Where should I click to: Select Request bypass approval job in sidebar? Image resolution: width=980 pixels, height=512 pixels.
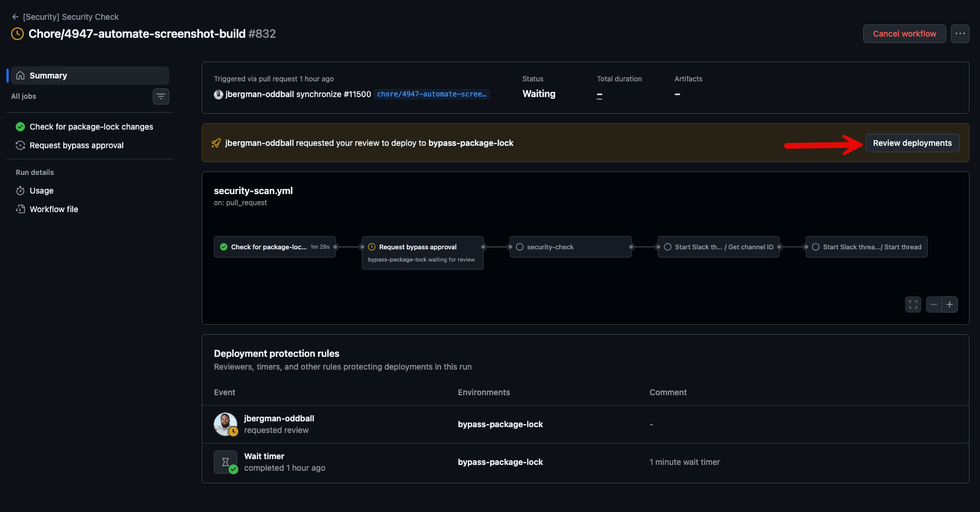click(76, 145)
